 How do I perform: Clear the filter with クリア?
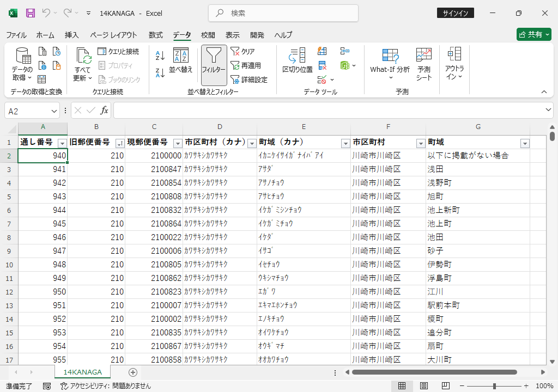click(242, 52)
